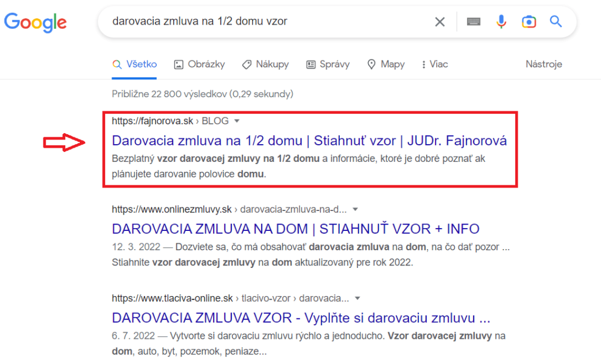Screen dimensions: 601x364
Task: Start voice search with microphone icon
Action: 501,22
